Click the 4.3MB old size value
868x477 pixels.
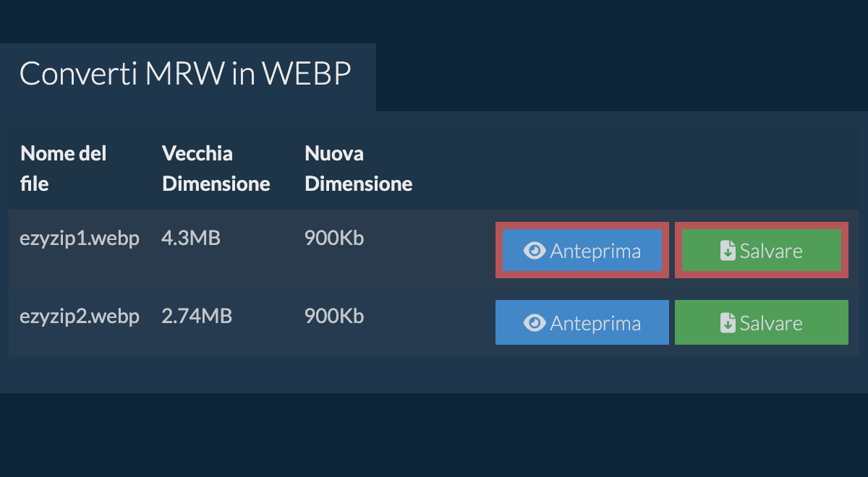(191, 238)
